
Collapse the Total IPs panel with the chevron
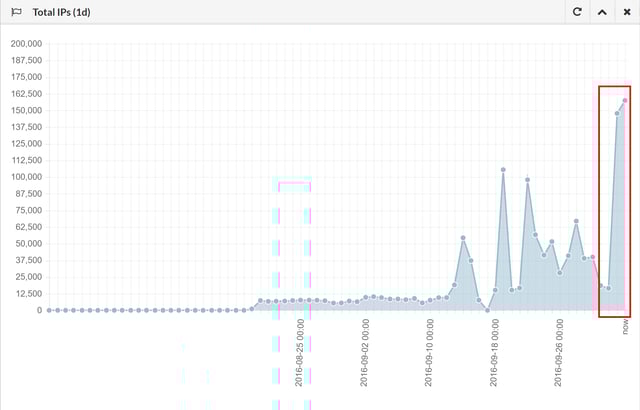(602, 12)
